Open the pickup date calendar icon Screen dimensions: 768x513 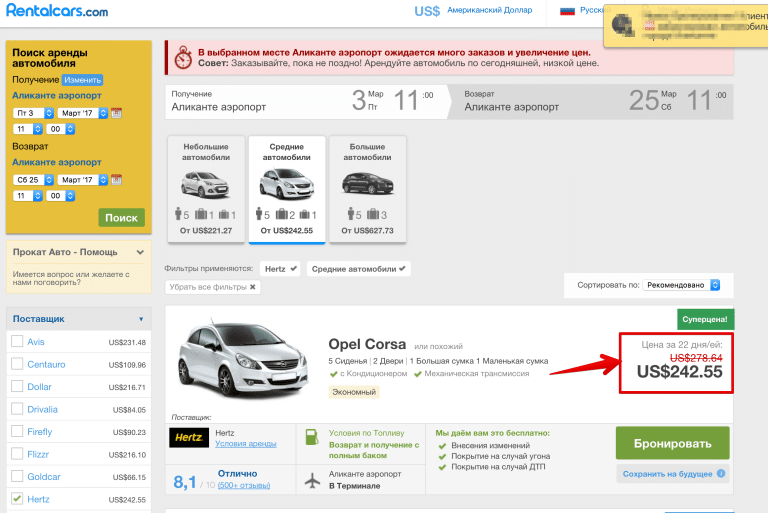(117, 113)
